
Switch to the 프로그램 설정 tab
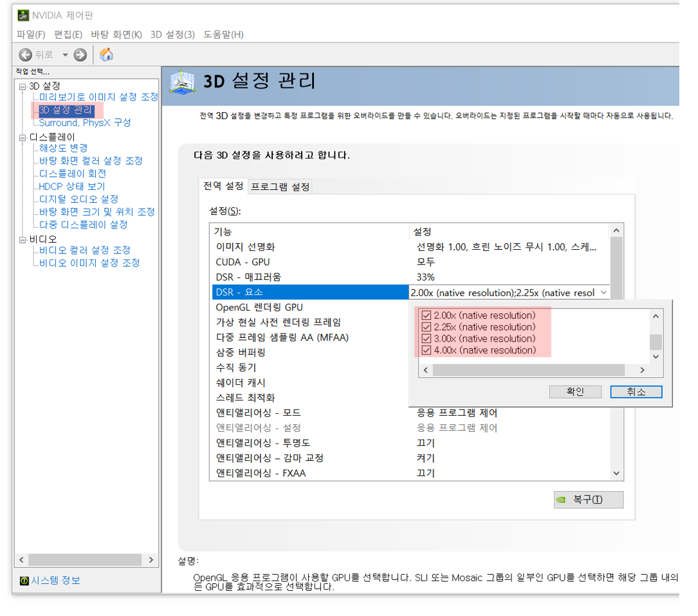[280, 187]
